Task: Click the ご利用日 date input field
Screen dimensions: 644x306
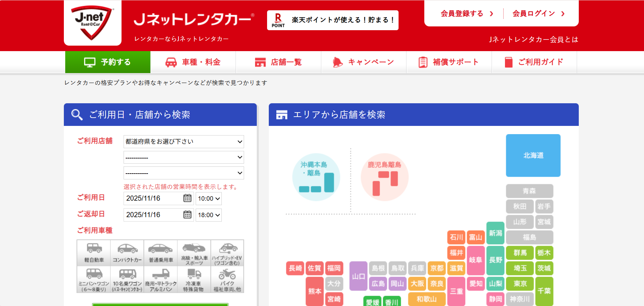Action: point(153,198)
